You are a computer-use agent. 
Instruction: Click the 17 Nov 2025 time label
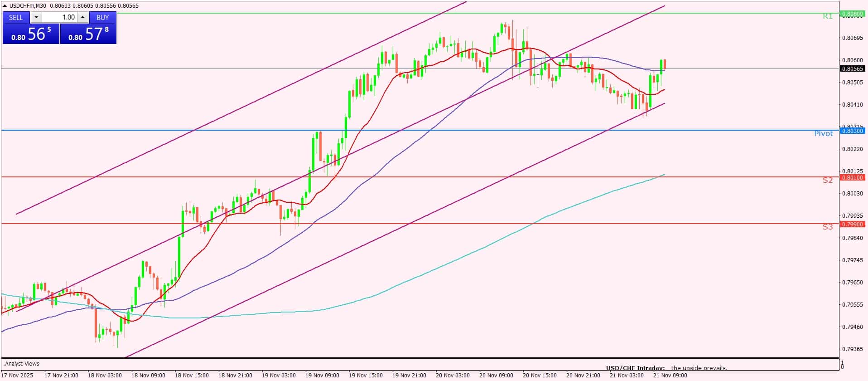coord(18,376)
